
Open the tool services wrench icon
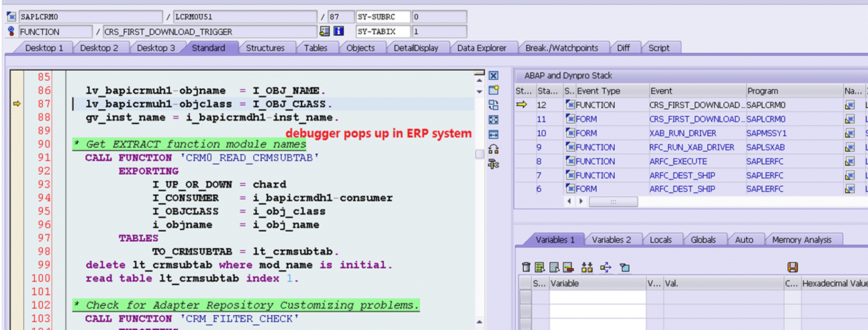tap(494, 164)
